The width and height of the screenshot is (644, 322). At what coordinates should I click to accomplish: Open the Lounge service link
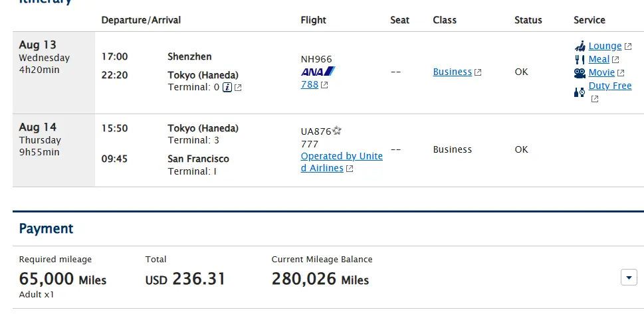[x=605, y=46]
